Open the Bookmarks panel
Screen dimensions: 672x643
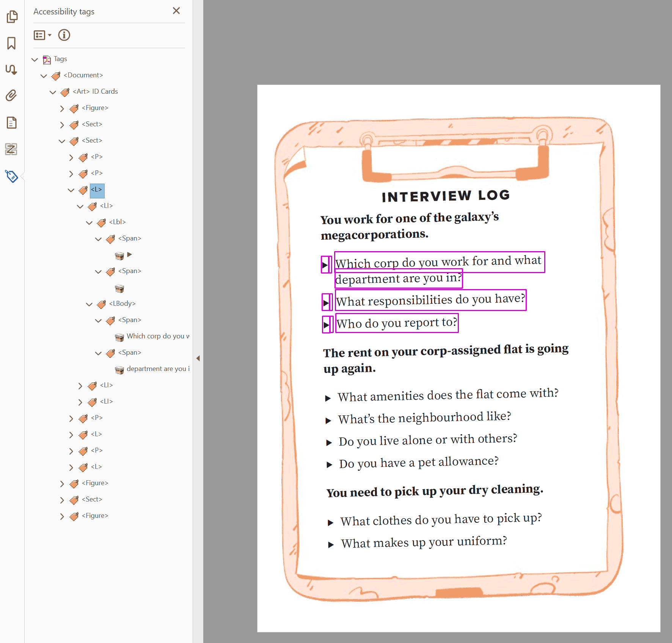point(12,43)
